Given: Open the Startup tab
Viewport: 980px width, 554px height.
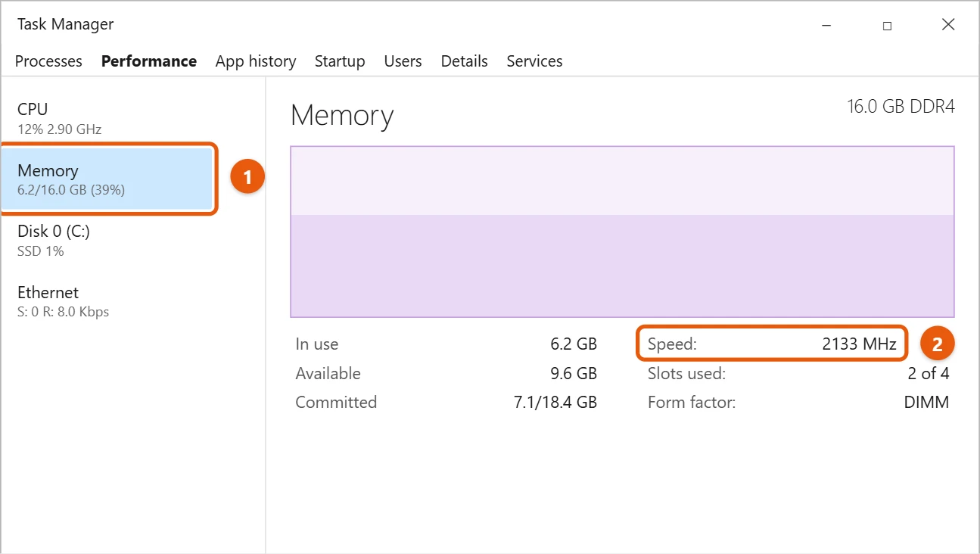Looking at the screenshot, I should [x=340, y=61].
